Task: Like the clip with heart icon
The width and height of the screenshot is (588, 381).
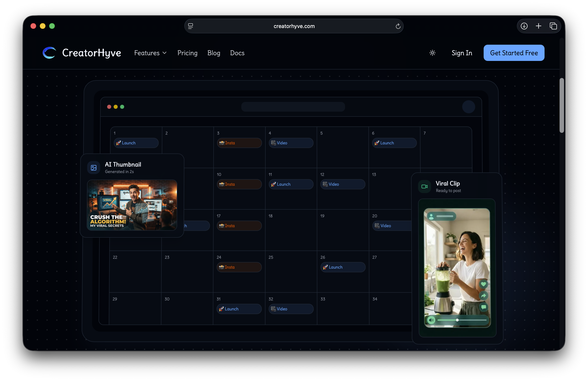Action: (x=483, y=284)
